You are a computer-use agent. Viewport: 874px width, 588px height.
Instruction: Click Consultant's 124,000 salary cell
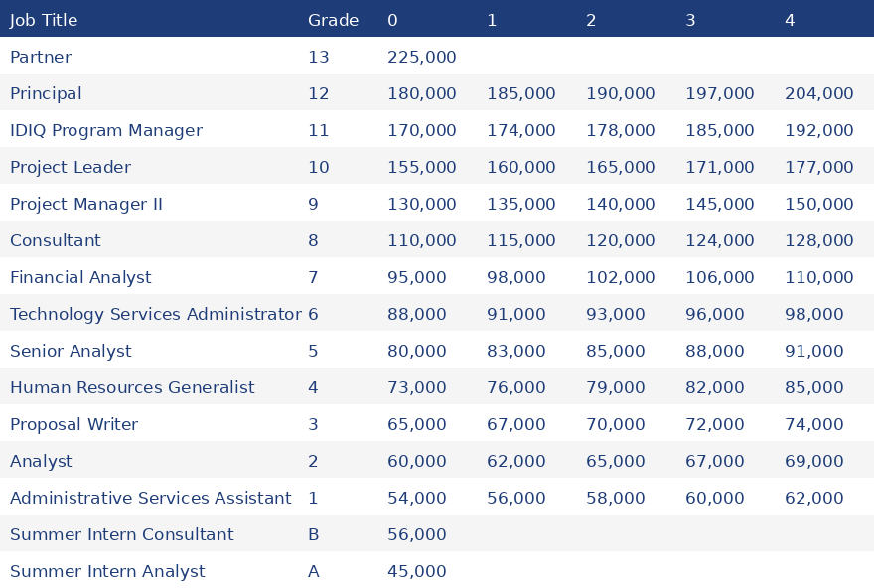coord(719,240)
